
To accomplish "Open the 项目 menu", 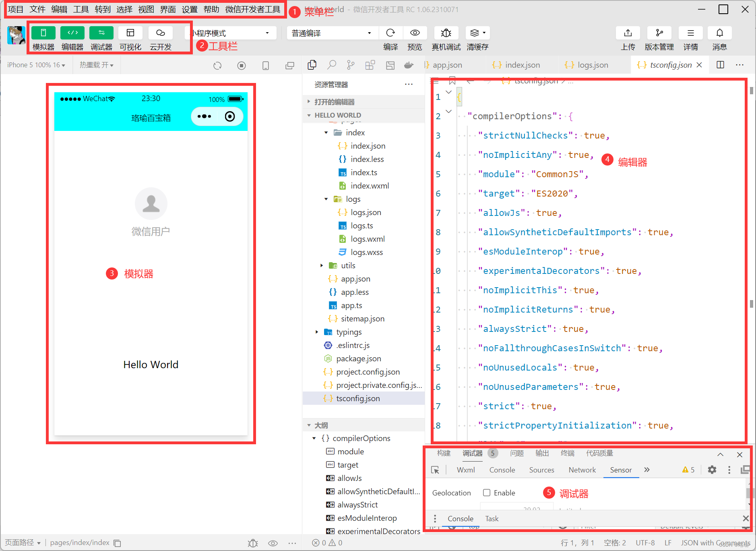I will coord(16,9).
